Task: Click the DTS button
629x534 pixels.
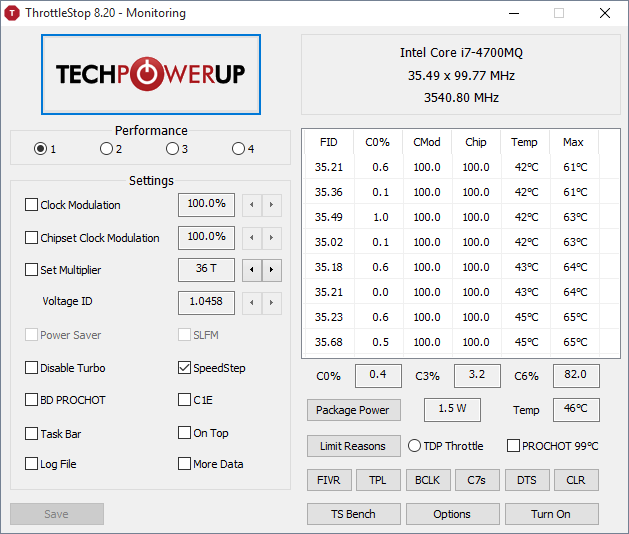Action: (x=527, y=480)
